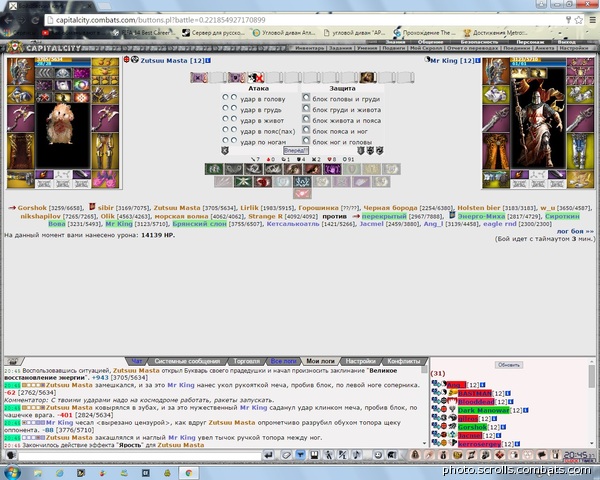Activate the blue ornate technique icon
This screenshot has height=480, width=600.
302,182
